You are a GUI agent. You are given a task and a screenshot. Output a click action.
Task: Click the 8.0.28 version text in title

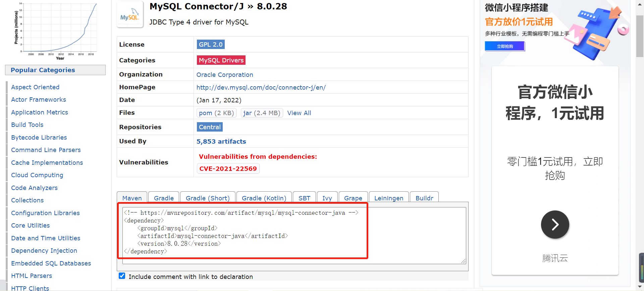pyautogui.click(x=272, y=6)
